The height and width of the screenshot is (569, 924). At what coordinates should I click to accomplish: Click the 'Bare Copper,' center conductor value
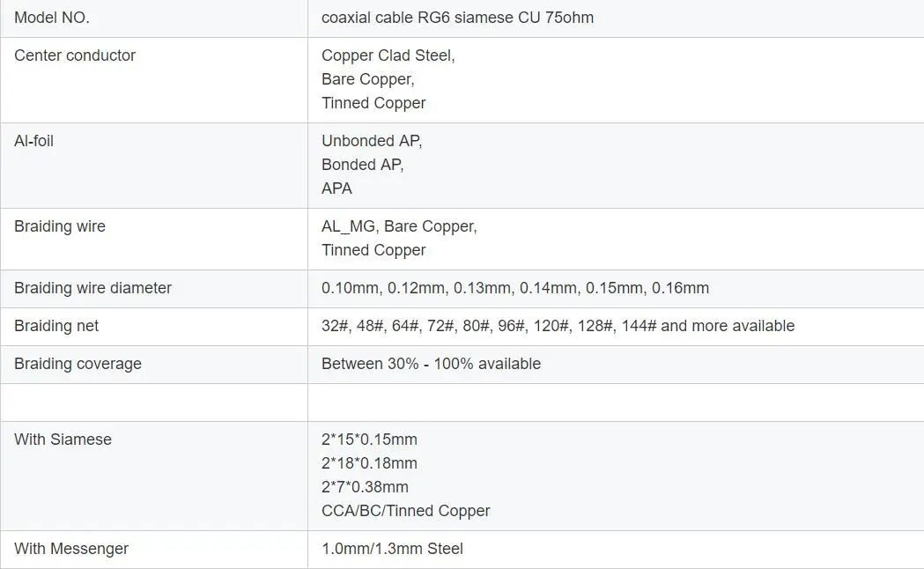pyautogui.click(x=367, y=79)
